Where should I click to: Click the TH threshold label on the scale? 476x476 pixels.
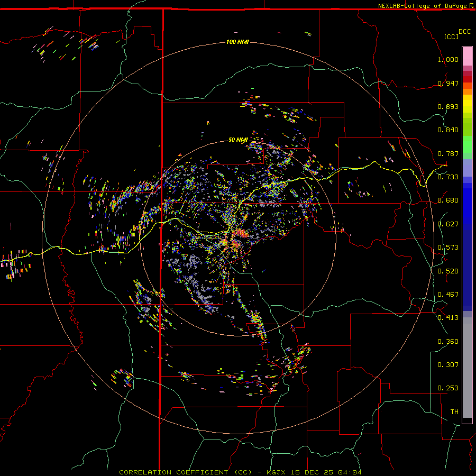coord(454,412)
